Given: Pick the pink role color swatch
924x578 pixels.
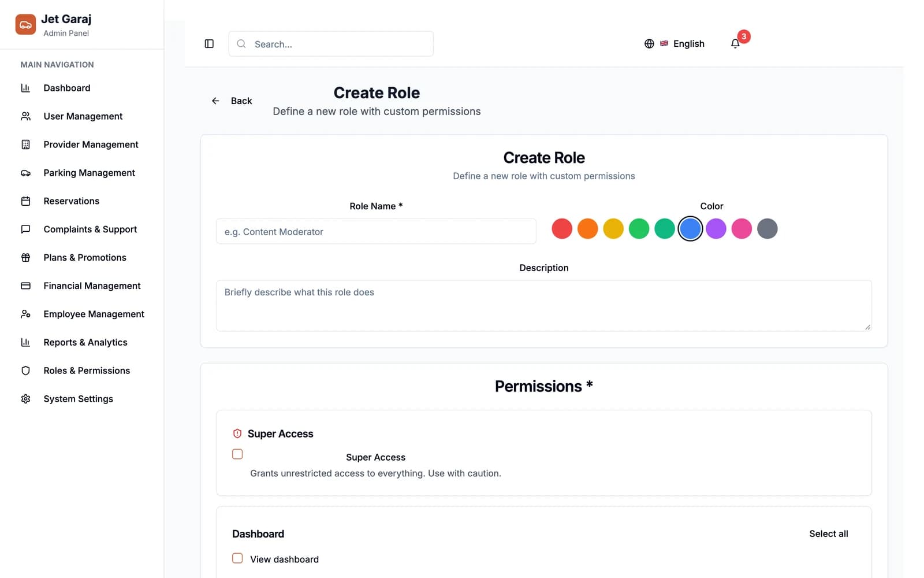Looking at the screenshot, I should tap(742, 229).
